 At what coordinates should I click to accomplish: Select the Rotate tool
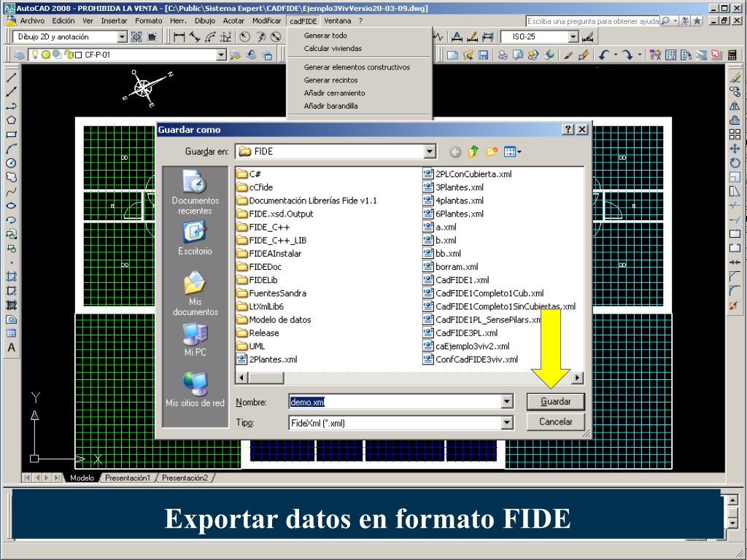click(735, 163)
